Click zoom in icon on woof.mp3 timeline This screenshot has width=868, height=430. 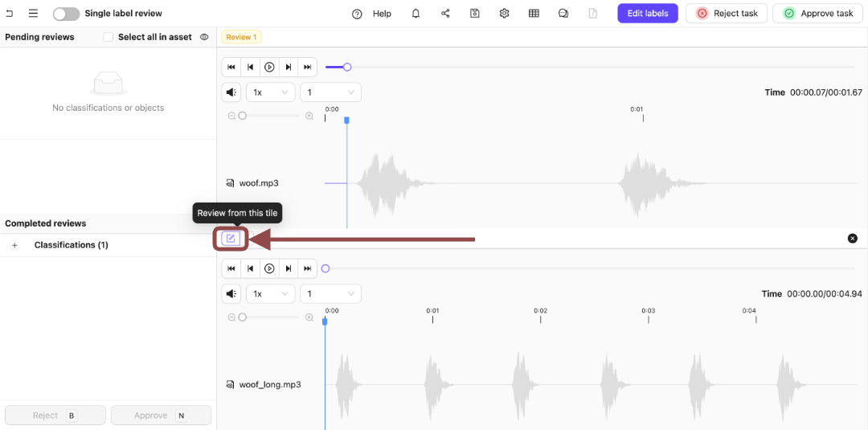[309, 116]
